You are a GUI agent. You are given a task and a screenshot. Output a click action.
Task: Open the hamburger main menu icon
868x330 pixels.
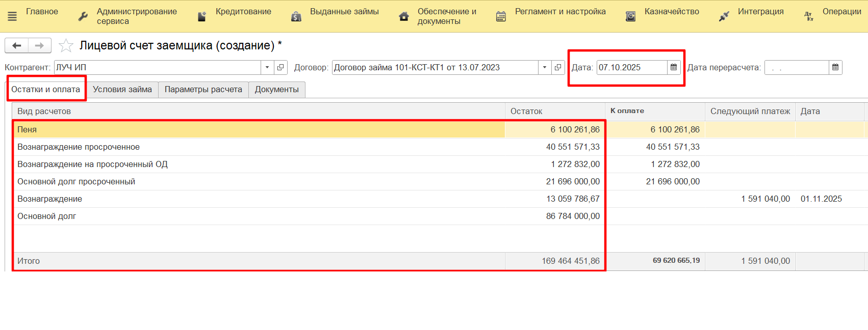coord(12,16)
